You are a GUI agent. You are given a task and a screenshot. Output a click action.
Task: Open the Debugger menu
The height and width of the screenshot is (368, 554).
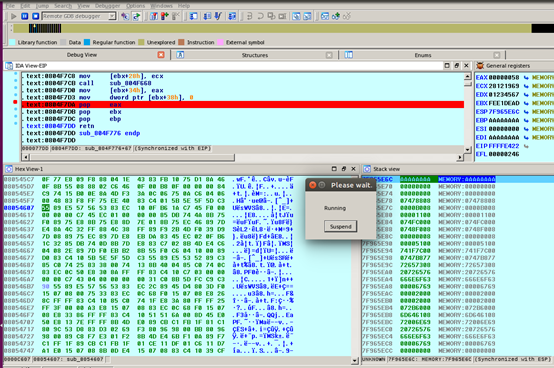pos(107,6)
